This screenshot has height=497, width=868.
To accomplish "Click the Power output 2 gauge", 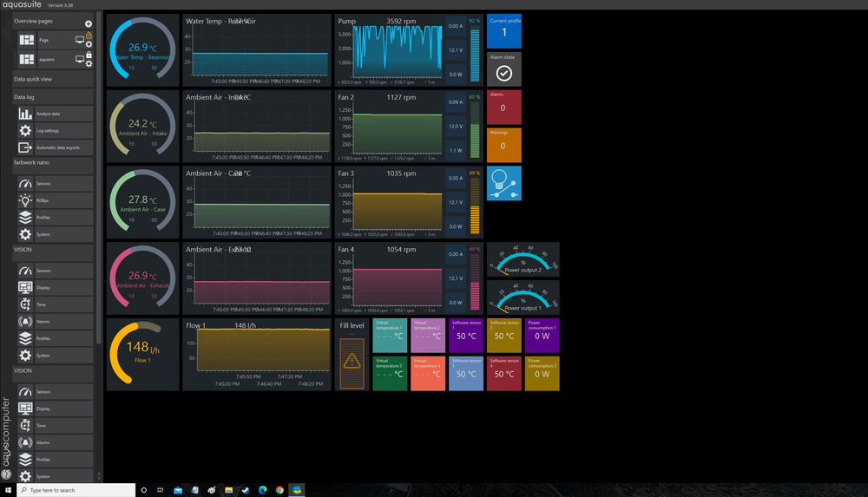I will pos(523,258).
